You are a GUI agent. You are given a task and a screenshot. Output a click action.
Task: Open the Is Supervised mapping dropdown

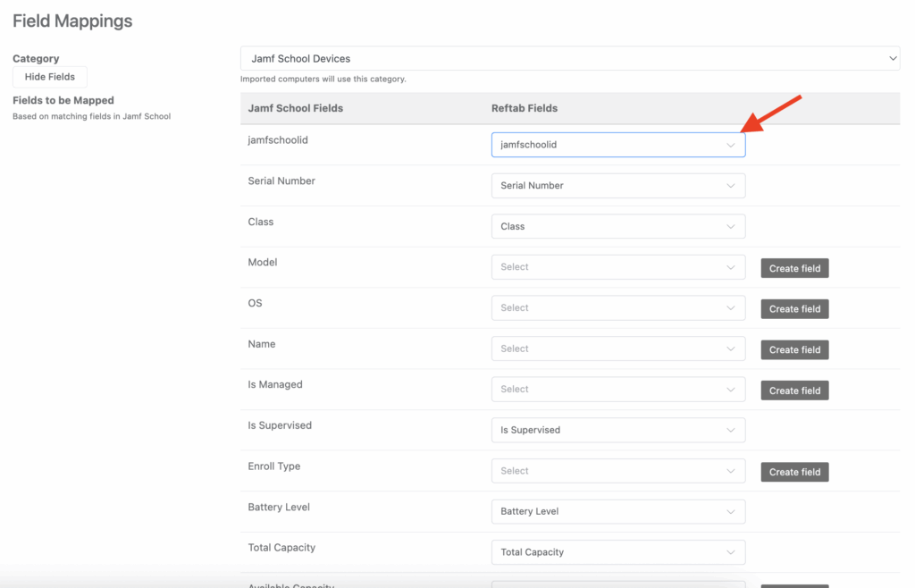point(617,431)
